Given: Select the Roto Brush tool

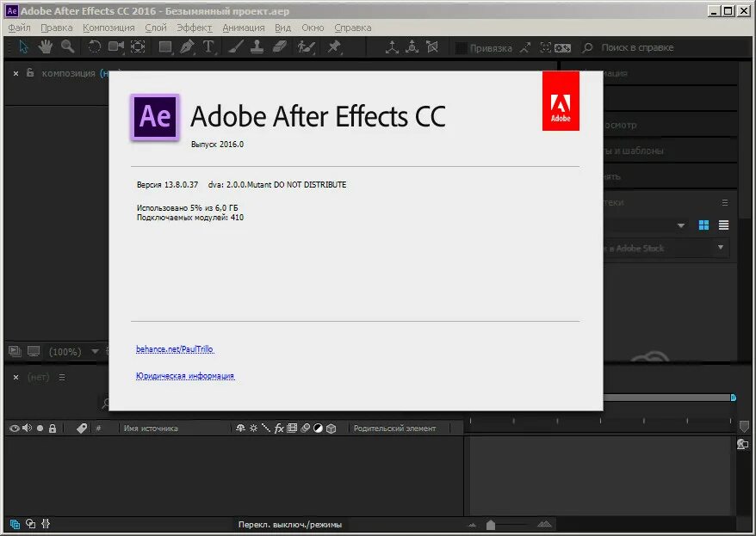Looking at the screenshot, I should click(307, 46).
